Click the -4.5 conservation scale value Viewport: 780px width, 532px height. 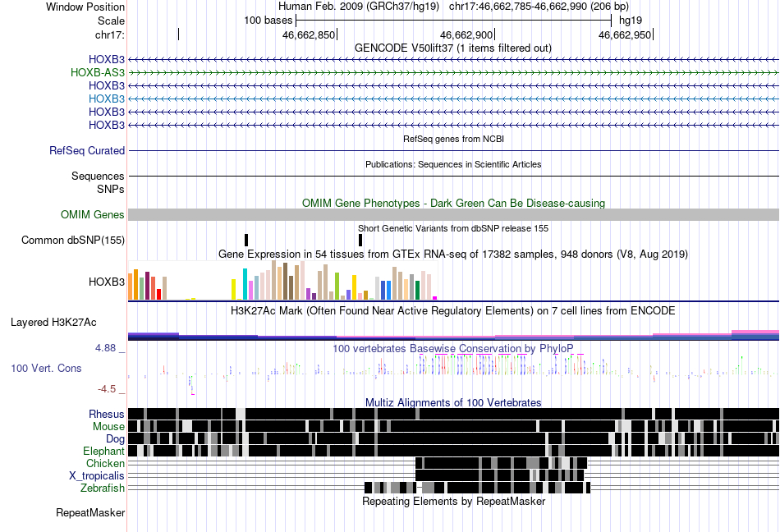[107, 389]
